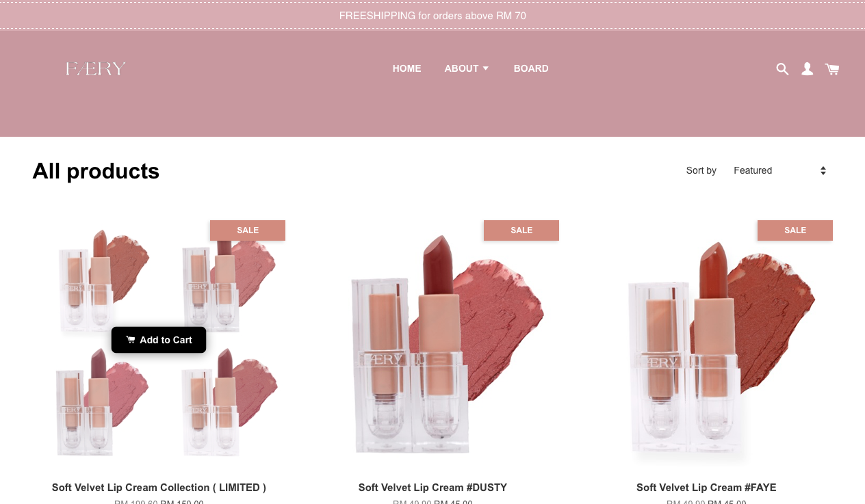
Task: Open the account person icon
Action: [x=808, y=69]
